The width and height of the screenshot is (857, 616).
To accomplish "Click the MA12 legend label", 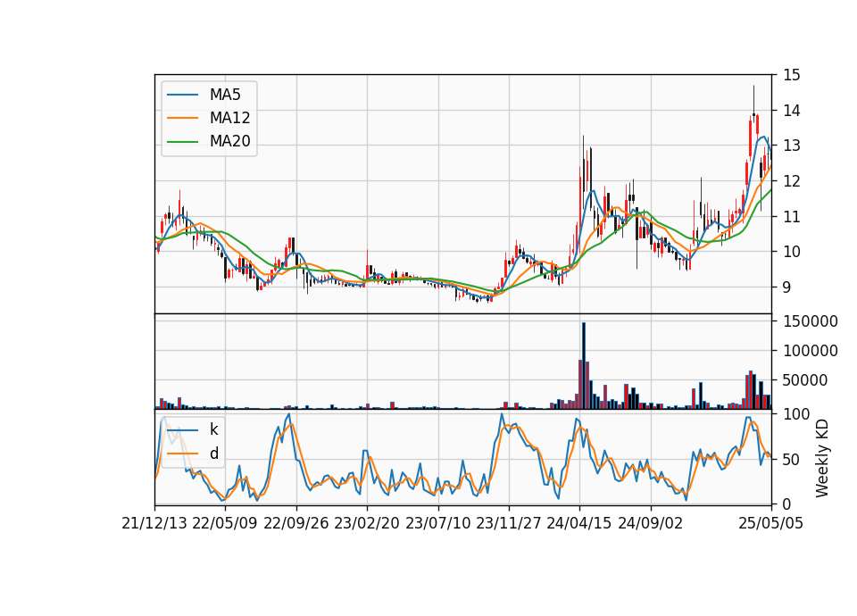I will click(x=229, y=118).
